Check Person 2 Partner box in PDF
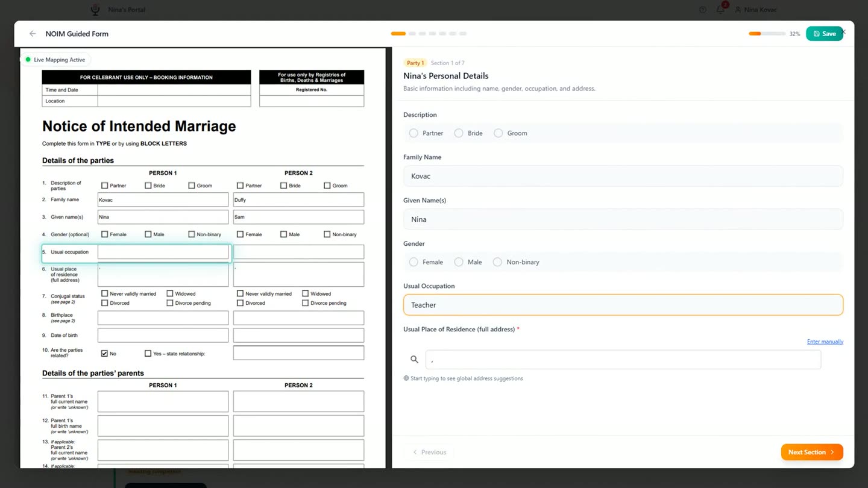This screenshot has width=868, height=488. (x=241, y=186)
